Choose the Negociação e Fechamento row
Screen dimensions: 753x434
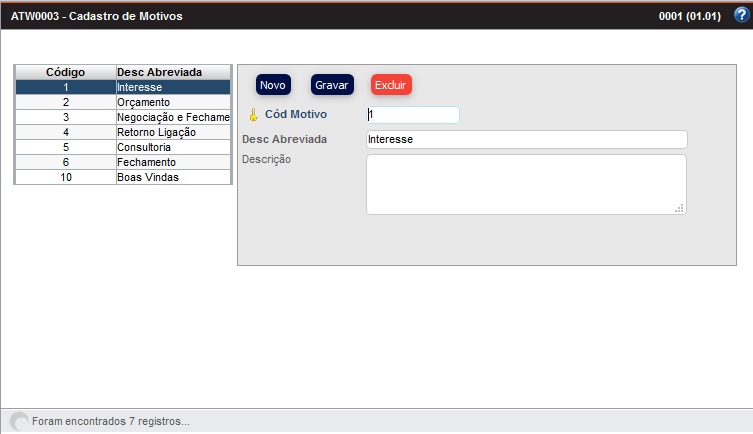(x=173, y=117)
